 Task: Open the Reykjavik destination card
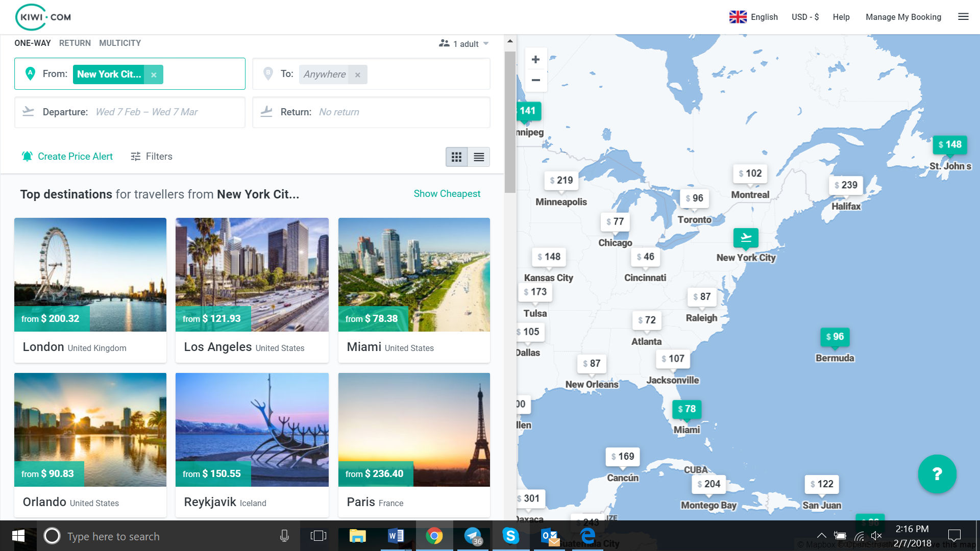click(252, 445)
